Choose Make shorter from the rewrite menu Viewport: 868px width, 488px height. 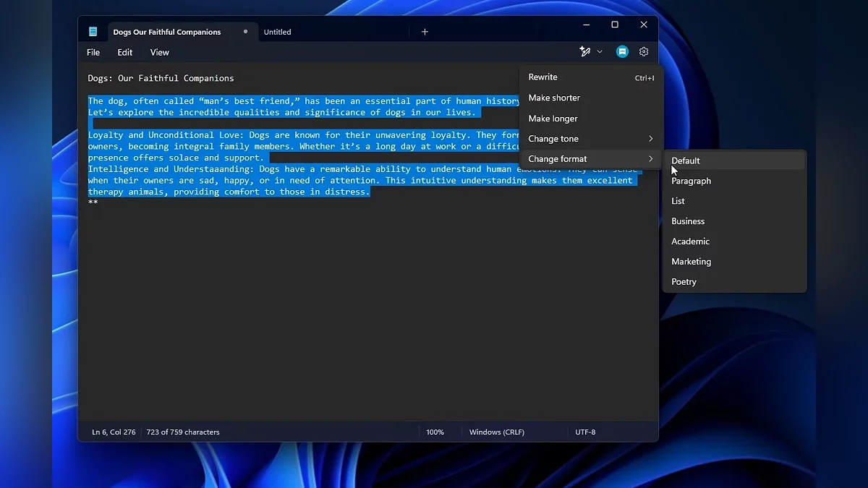(x=554, y=98)
